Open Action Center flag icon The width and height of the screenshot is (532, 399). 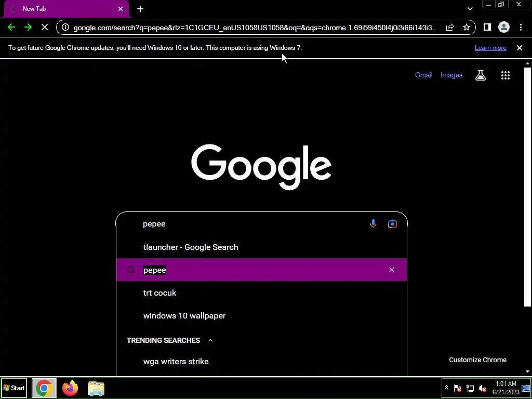point(458,388)
